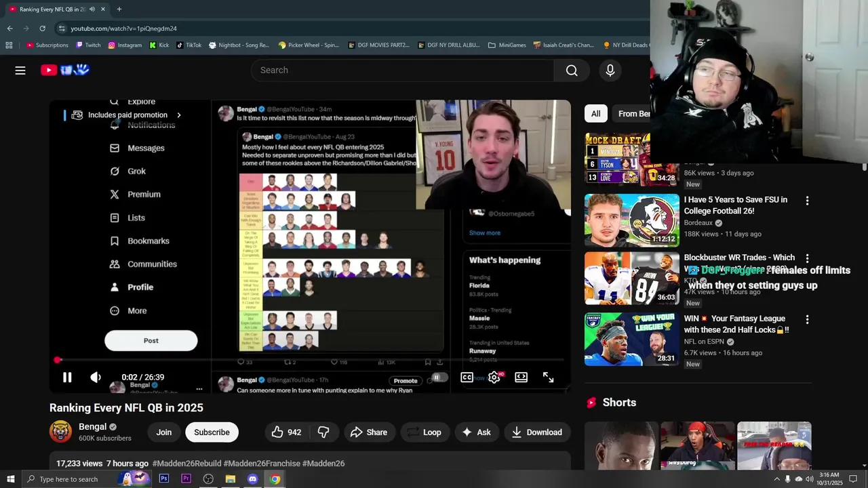
Task: Open the Kick bookmark
Action: 159,45
